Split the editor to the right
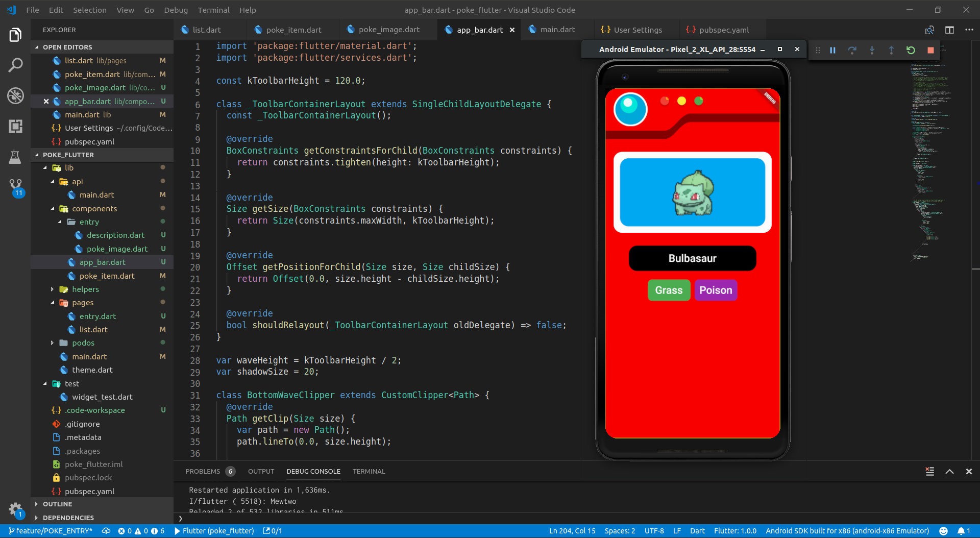The width and height of the screenshot is (980, 538). pos(949,30)
